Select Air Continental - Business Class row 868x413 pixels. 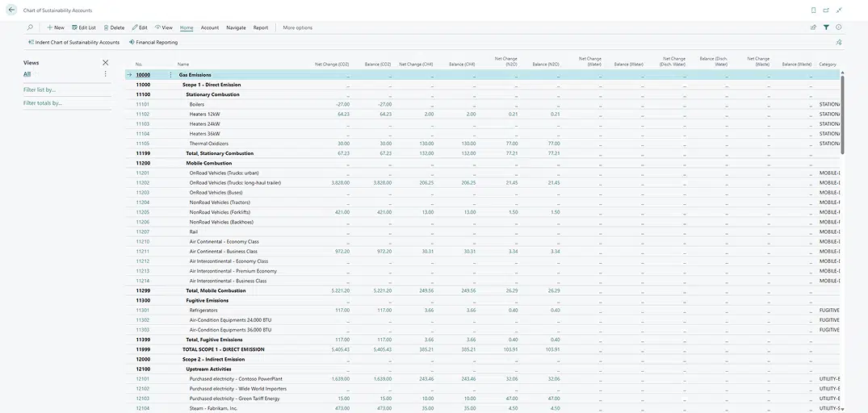point(223,252)
